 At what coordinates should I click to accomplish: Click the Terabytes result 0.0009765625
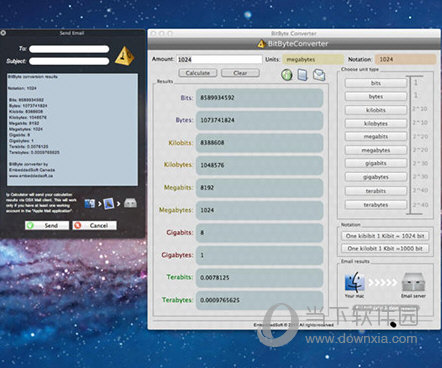point(259,300)
